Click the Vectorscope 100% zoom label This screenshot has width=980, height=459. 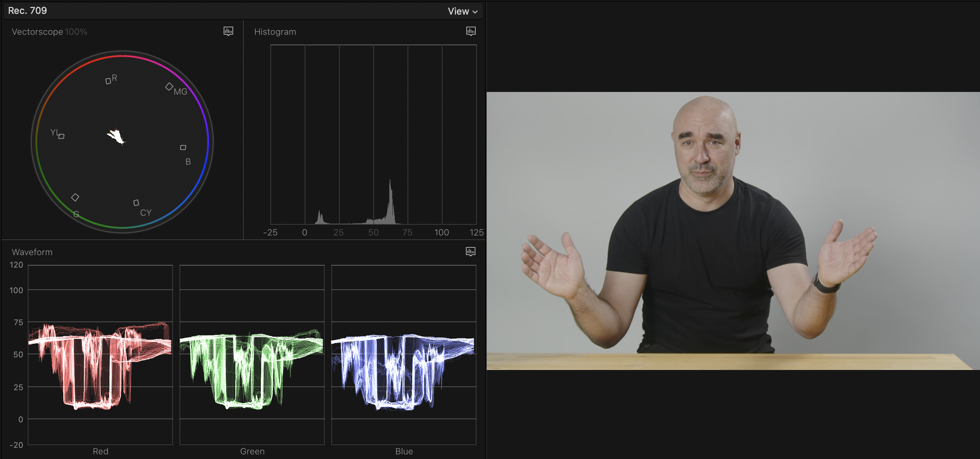click(76, 32)
